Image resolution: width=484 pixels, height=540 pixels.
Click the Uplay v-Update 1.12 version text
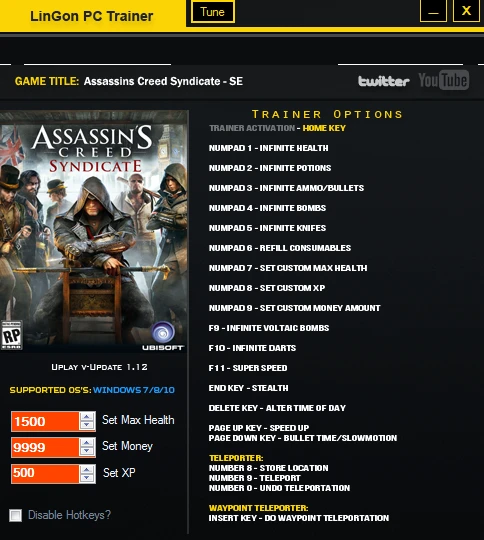click(100, 367)
